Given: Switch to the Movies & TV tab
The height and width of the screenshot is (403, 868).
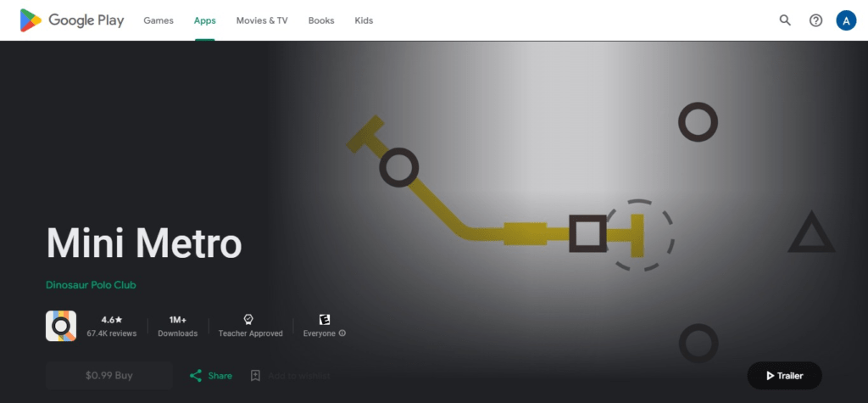Looking at the screenshot, I should pyautogui.click(x=261, y=20).
